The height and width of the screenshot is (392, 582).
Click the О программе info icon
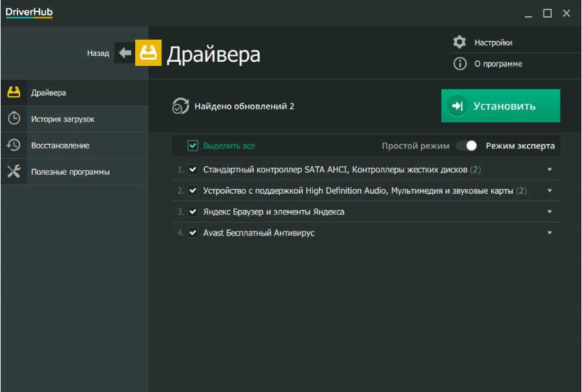[460, 64]
